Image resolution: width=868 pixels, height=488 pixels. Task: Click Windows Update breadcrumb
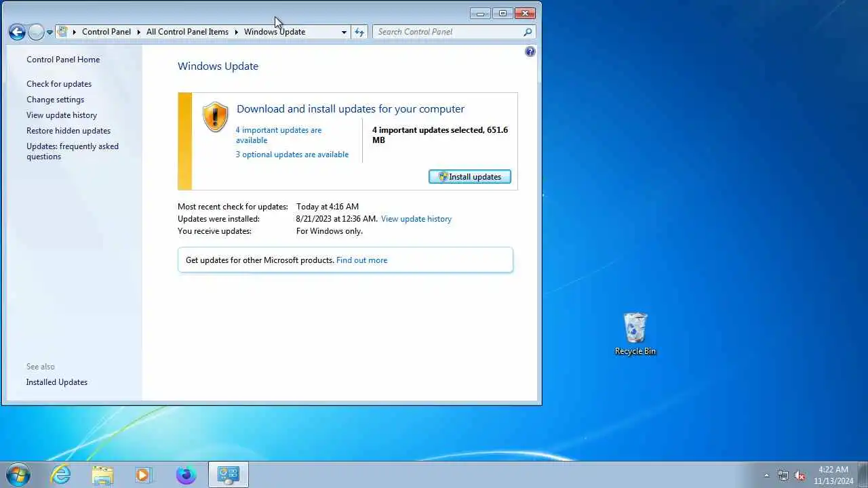(275, 32)
